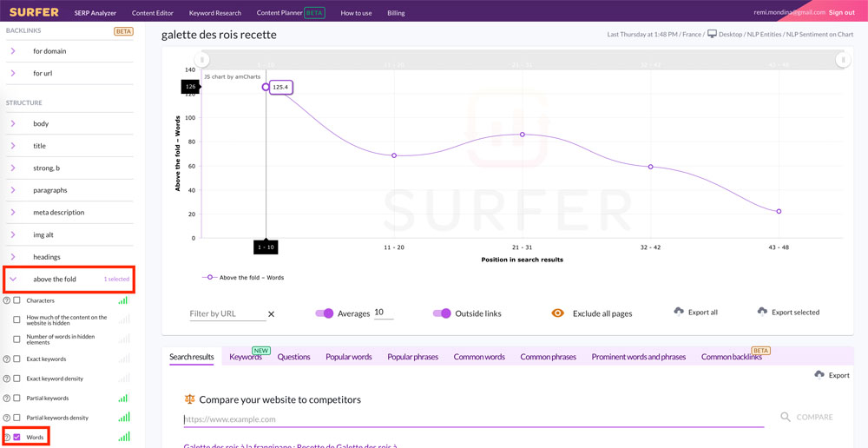The image size is (868, 448).
Task: Open the Billing page
Action: [396, 13]
